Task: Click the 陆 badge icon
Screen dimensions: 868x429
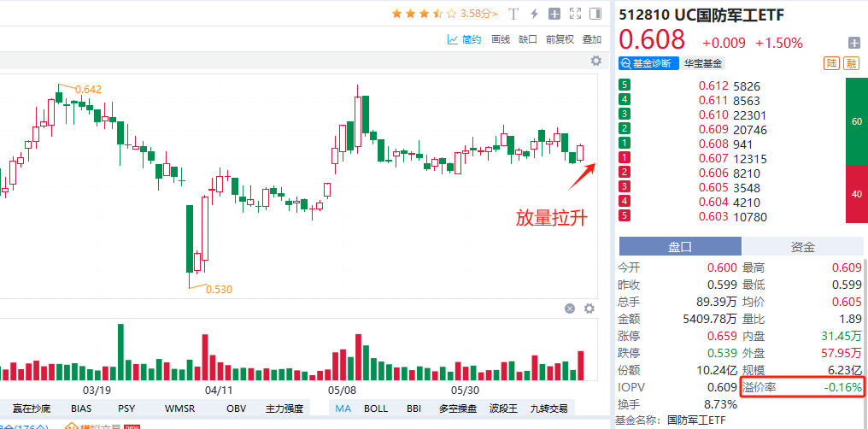Action: pos(831,63)
